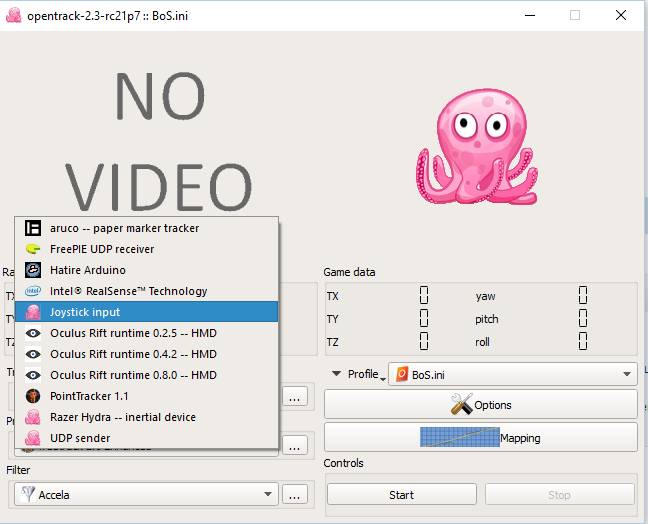The height and width of the screenshot is (524, 648).
Task: Open filter settings ellipsis button
Action: (295, 494)
